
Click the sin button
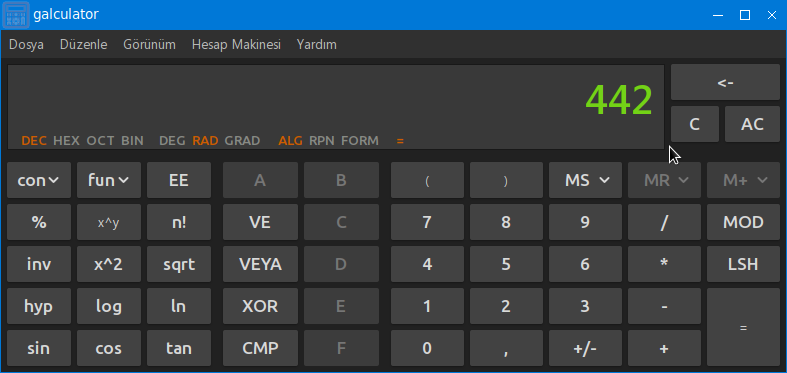tap(39, 348)
